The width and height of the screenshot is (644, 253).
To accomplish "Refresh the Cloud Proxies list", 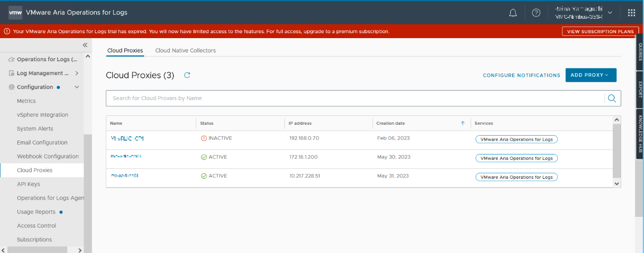I will (187, 75).
